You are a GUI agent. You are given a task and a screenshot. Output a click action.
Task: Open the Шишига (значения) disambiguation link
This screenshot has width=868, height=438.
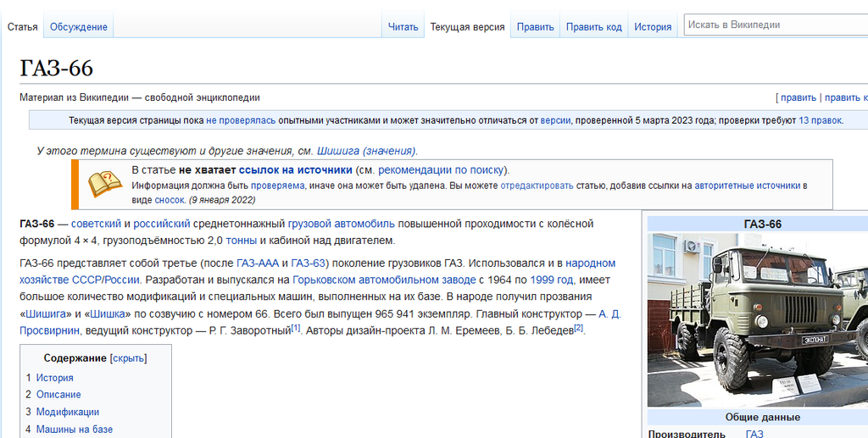click(366, 151)
